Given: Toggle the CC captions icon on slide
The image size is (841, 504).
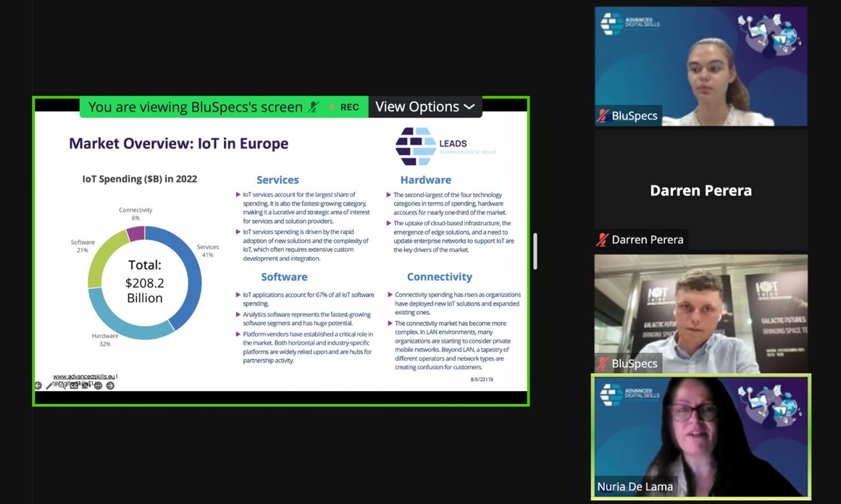Looking at the screenshot, I should [x=74, y=386].
